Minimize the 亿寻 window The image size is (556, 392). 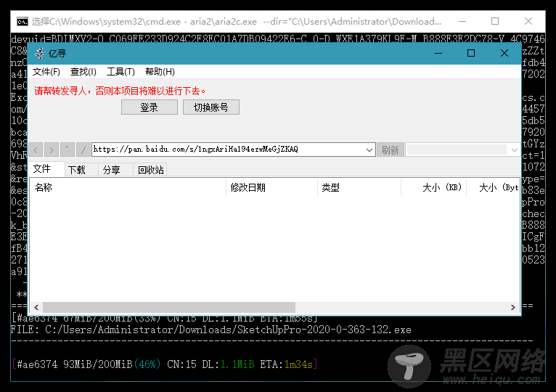coord(438,53)
